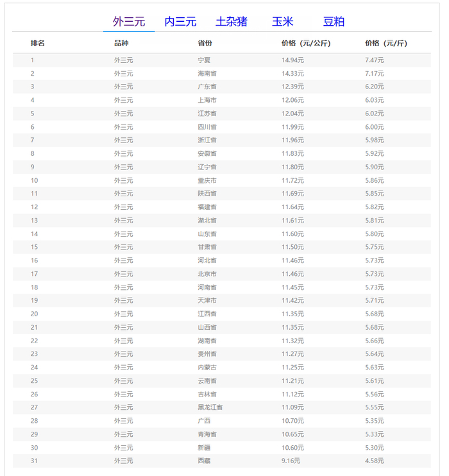The image size is (449, 476).
Task: Select the 天津市 province cell
Action: point(207,300)
